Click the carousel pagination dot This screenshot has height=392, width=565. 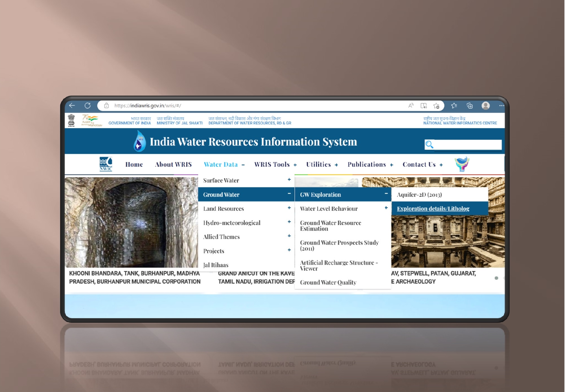coord(496,278)
